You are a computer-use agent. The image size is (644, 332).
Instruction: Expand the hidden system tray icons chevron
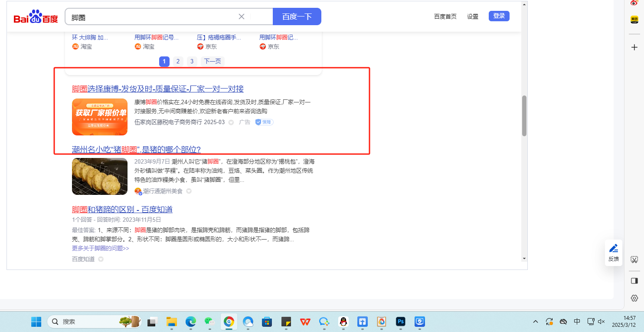[536, 322]
